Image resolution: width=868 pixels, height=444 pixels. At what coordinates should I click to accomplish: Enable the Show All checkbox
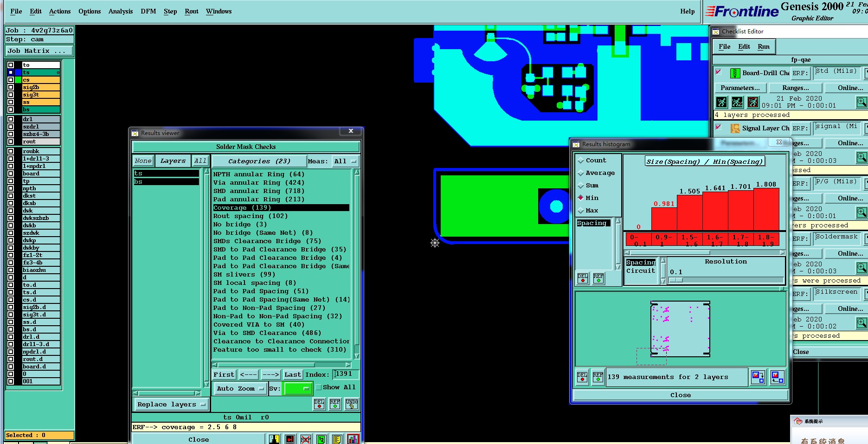coord(318,387)
